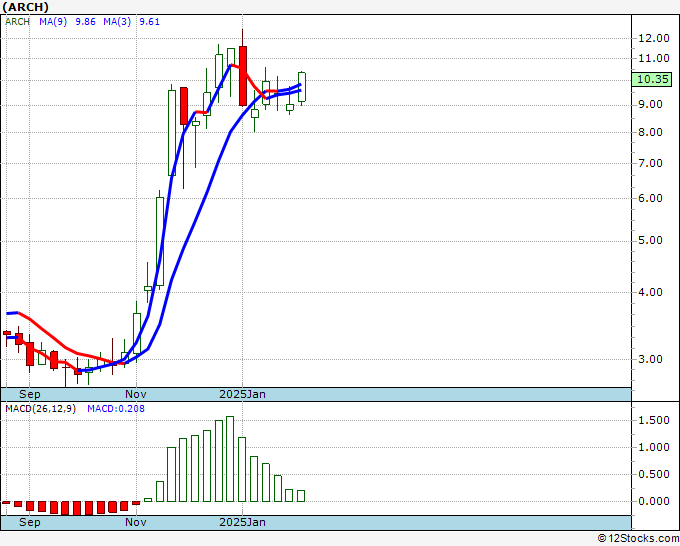Click the 4.00 price axis label

[x=650, y=292]
